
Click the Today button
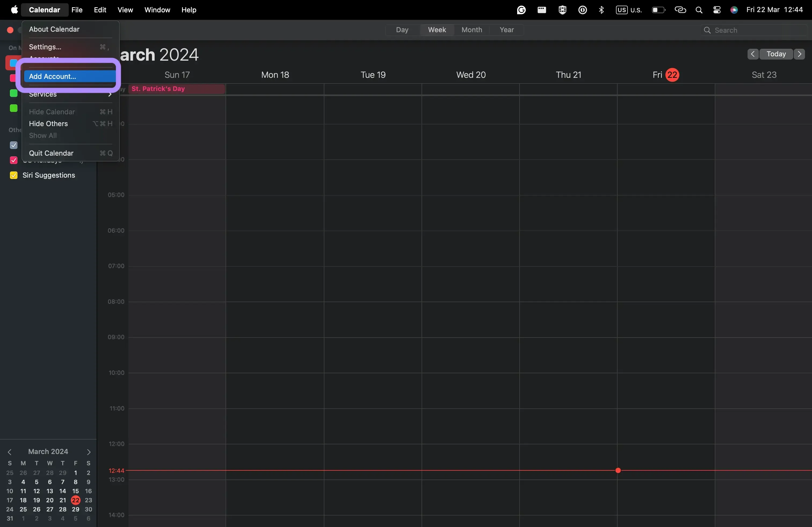click(x=776, y=54)
